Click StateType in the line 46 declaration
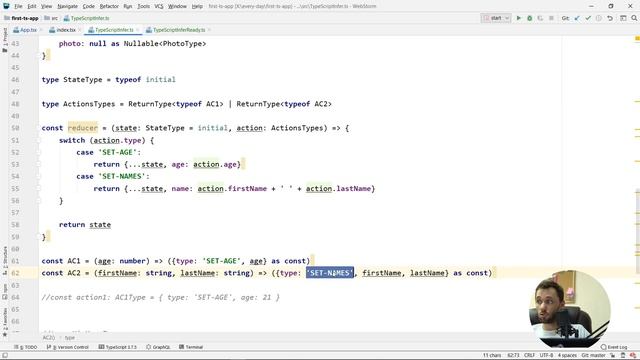 (x=83, y=80)
